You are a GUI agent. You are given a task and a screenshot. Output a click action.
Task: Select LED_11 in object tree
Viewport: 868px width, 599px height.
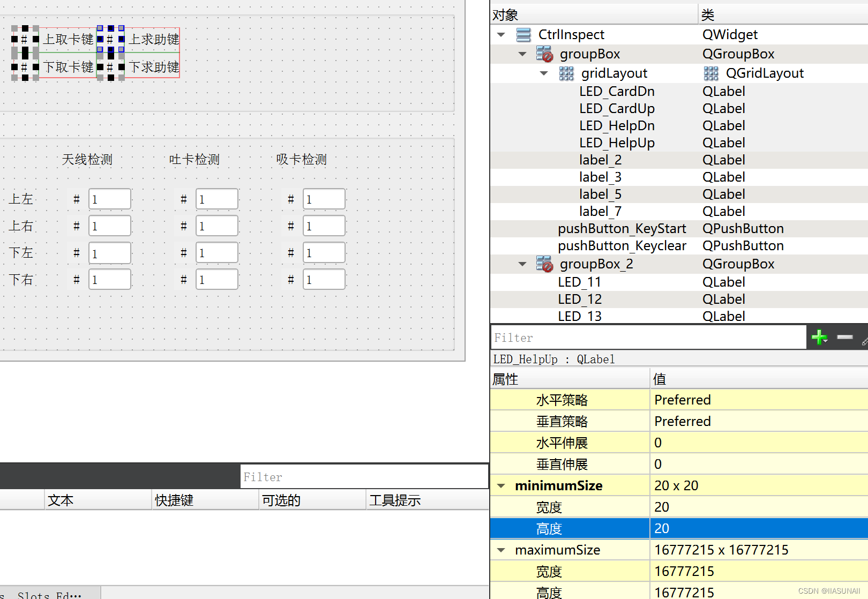pyautogui.click(x=579, y=282)
